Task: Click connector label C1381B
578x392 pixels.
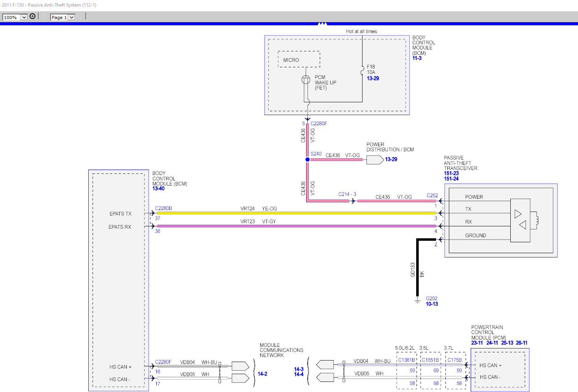Action: (406, 360)
